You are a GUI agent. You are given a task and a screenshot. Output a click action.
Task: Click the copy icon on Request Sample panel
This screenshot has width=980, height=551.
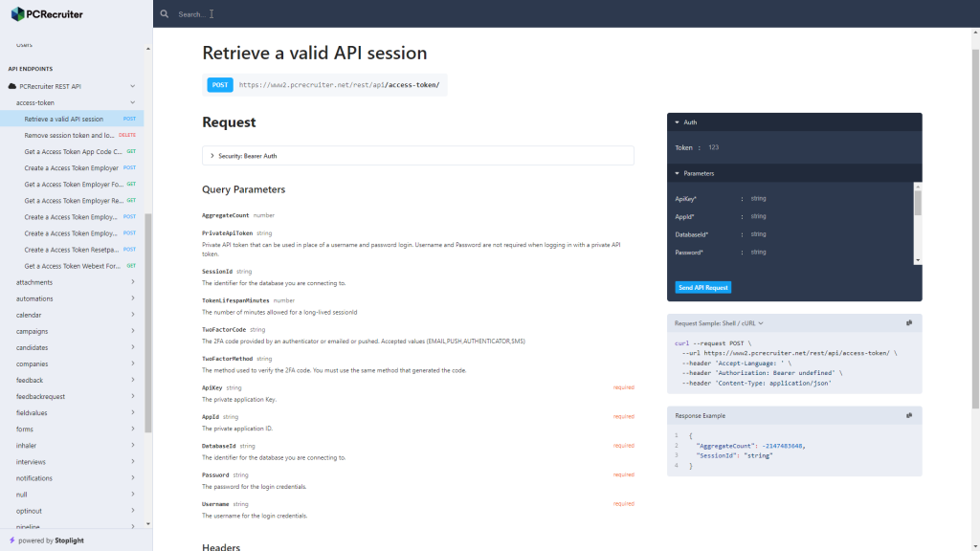pyautogui.click(x=909, y=323)
